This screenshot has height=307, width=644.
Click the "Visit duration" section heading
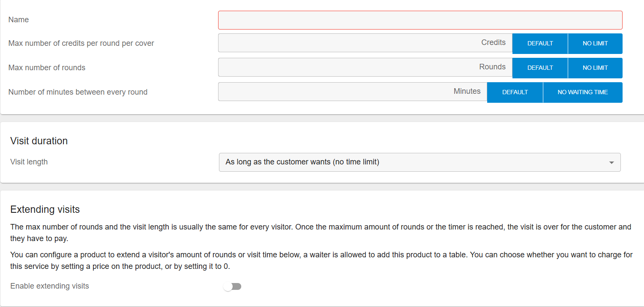pyautogui.click(x=39, y=141)
